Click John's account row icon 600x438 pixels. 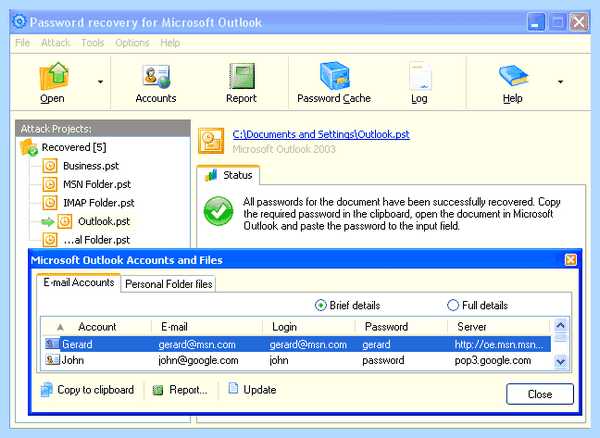tap(52, 360)
